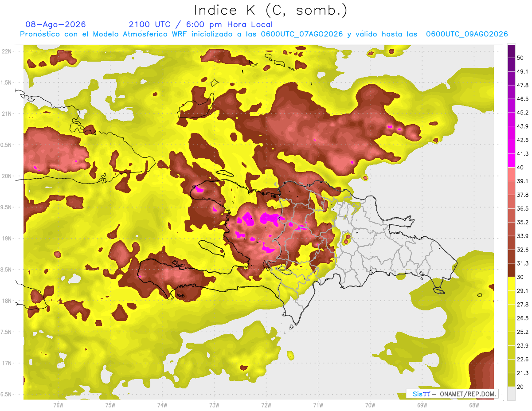Click the color scale value '30'
This screenshot has width=532, height=411.
click(521, 277)
